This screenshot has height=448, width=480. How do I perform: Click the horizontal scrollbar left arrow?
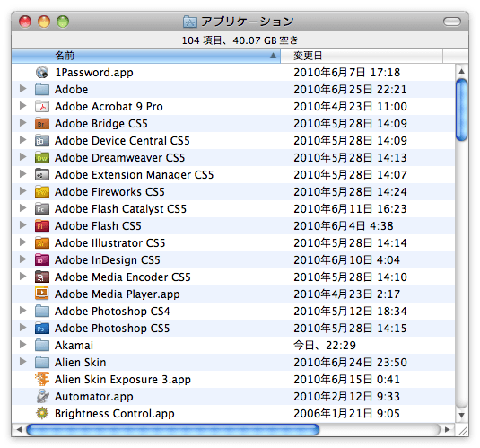coord(19,430)
